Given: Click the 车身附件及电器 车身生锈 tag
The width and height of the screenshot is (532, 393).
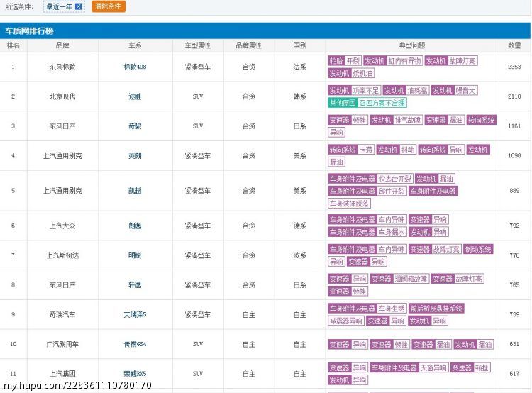Looking at the screenshot, I should (367, 308).
